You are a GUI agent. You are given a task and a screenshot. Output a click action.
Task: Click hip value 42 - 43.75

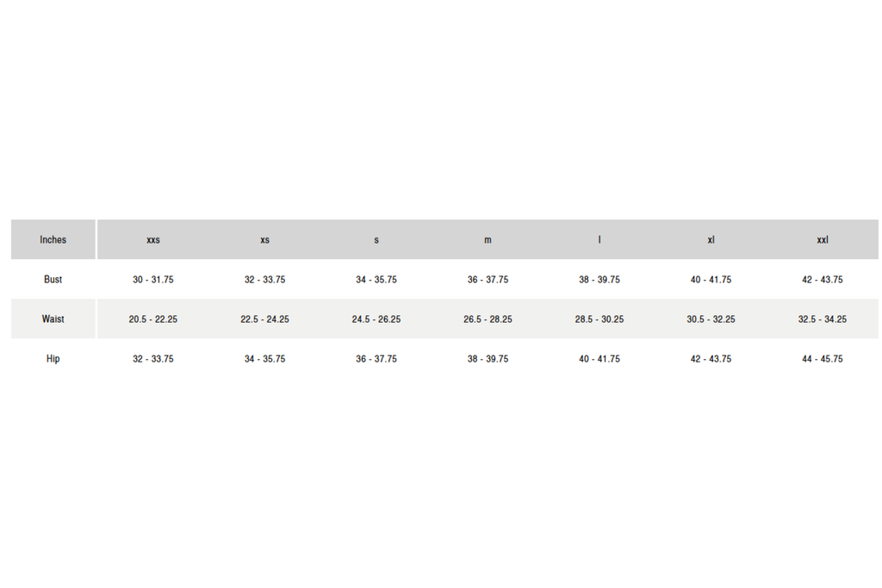point(711,359)
